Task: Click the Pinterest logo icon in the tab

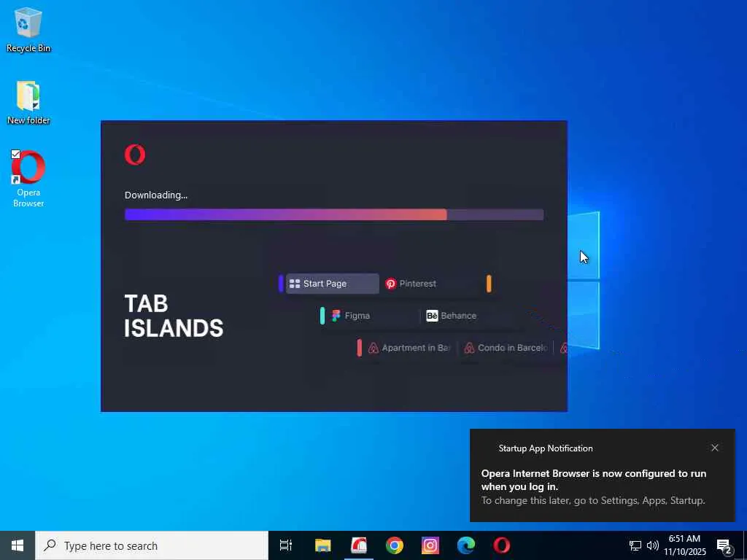Action: point(391,284)
